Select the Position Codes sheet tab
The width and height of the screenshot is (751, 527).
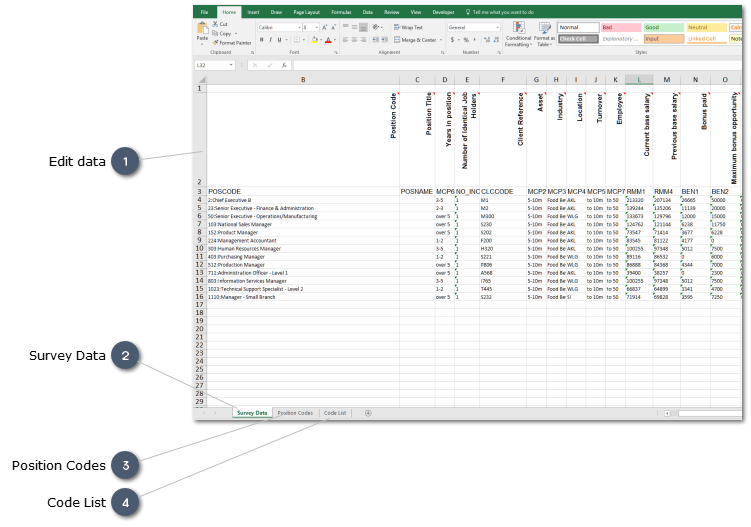coord(295,413)
